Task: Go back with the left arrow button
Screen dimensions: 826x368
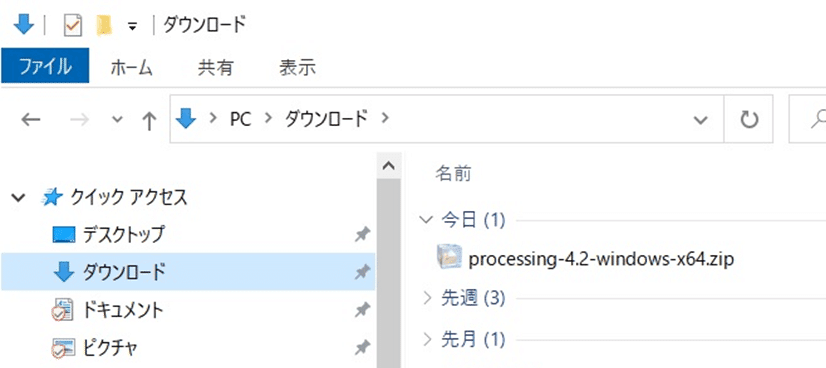Action: click(x=31, y=120)
